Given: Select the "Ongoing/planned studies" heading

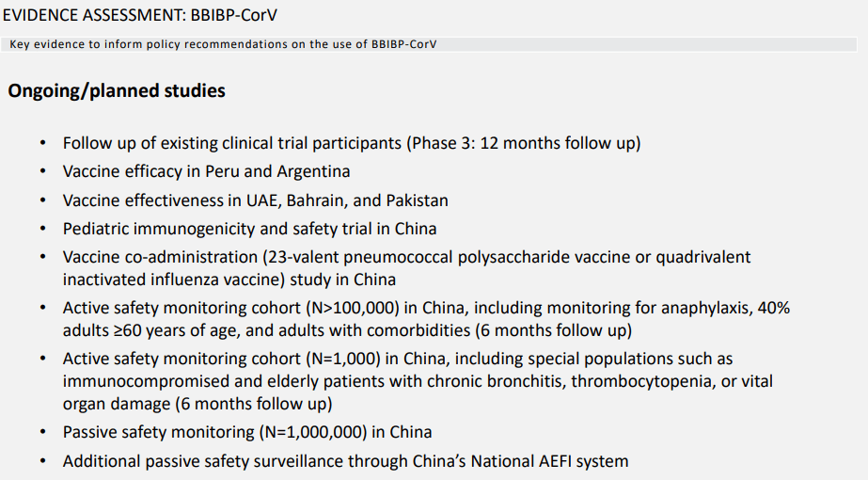Looking at the screenshot, I should pos(117,91).
